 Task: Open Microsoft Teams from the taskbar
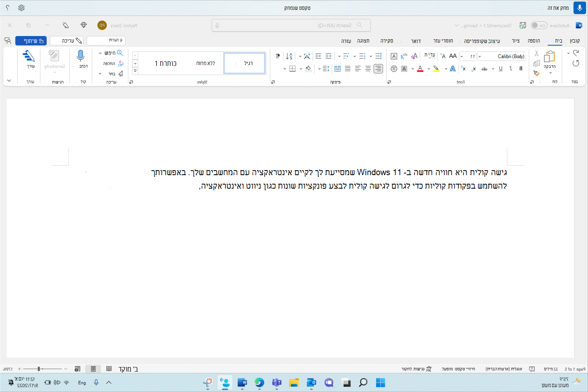tap(277, 383)
